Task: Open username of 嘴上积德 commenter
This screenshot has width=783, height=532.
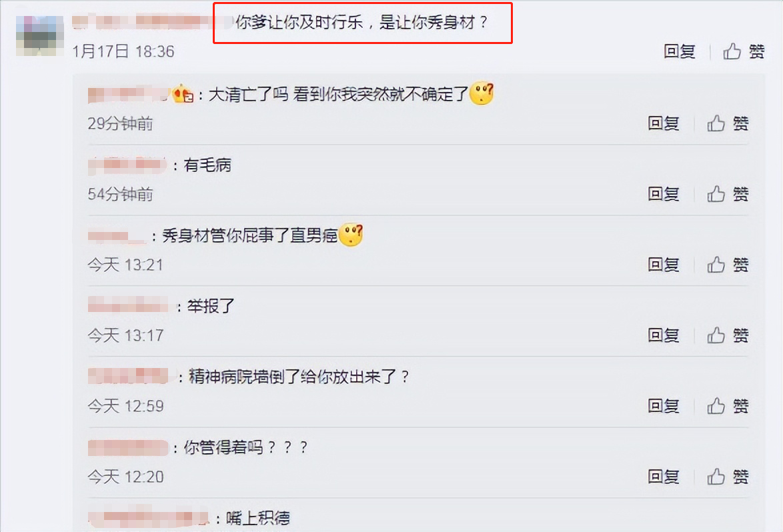Action: (149, 518)
